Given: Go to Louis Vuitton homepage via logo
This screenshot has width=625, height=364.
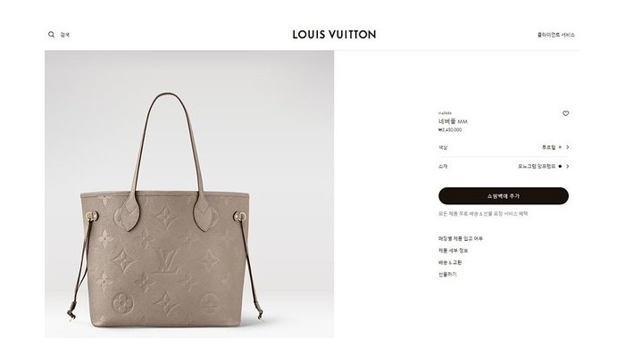Looking at the screenshot, I should click(x=334, y=35).
